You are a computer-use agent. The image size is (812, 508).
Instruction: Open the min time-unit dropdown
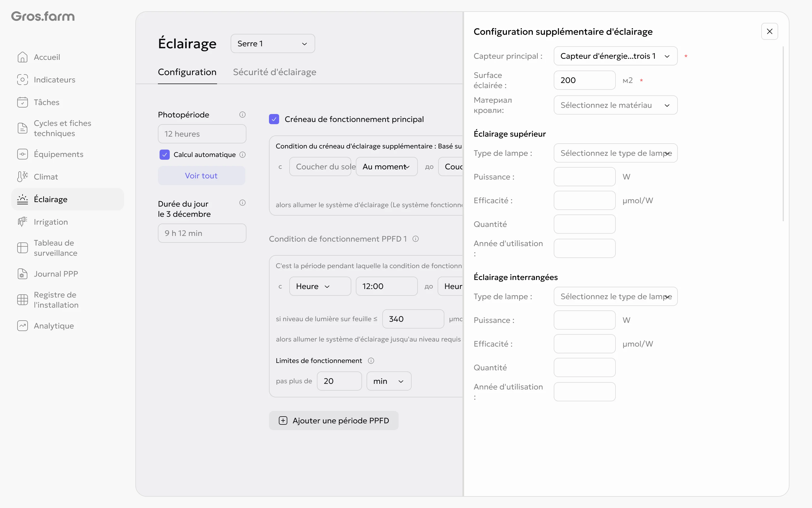click(389, 381)
